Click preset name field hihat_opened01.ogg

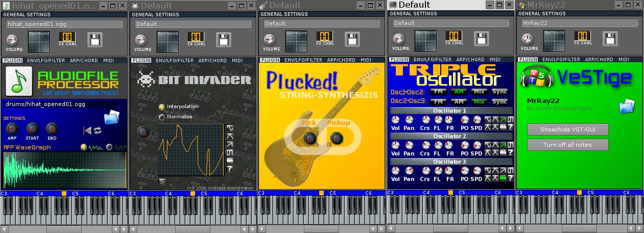point(64,24)
